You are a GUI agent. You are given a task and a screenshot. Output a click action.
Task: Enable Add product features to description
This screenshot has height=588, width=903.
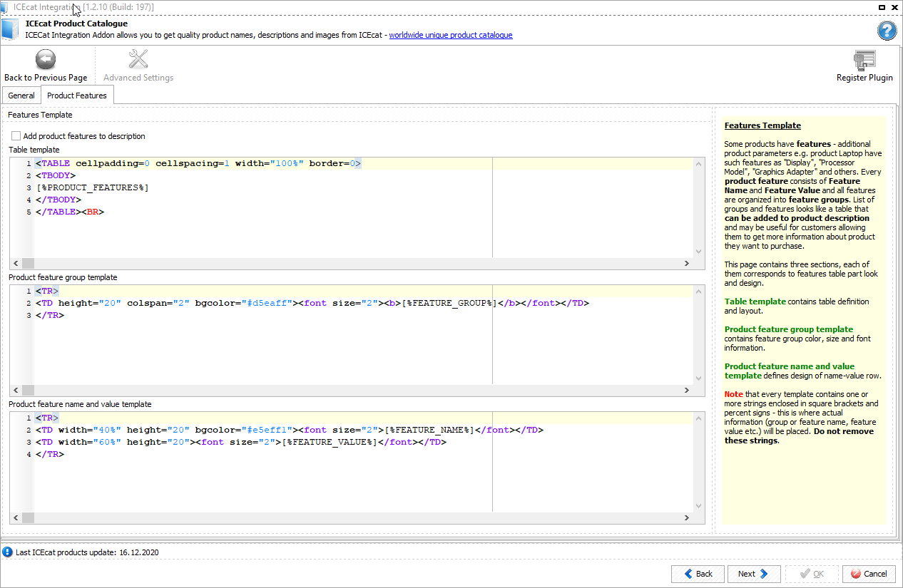(x=16, y=136)
